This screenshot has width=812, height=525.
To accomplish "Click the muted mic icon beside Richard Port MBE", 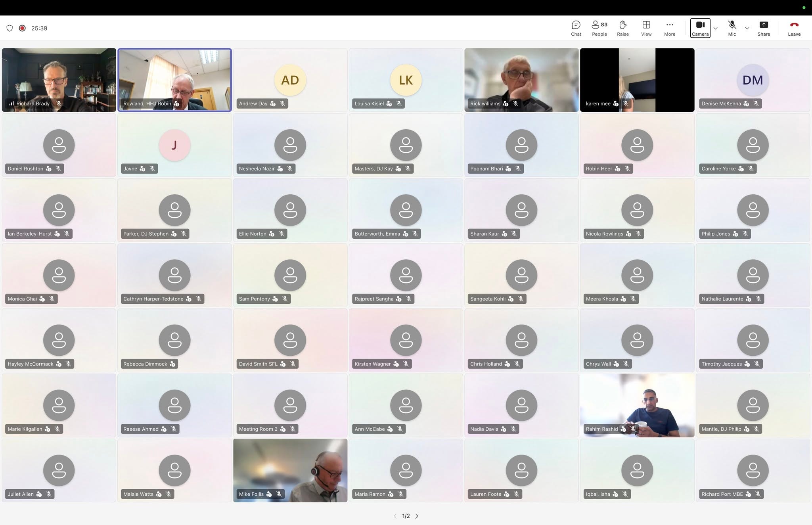I will [x=758, y=494].
